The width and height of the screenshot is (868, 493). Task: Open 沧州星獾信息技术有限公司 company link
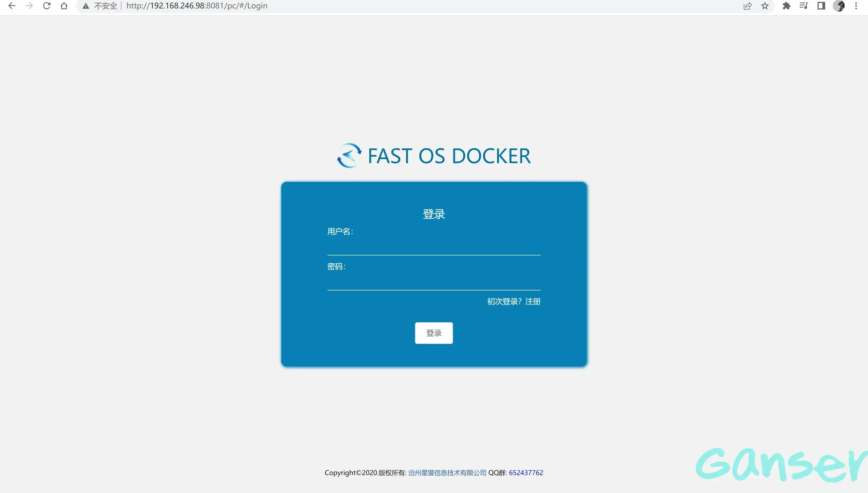[x=447, y=473]
